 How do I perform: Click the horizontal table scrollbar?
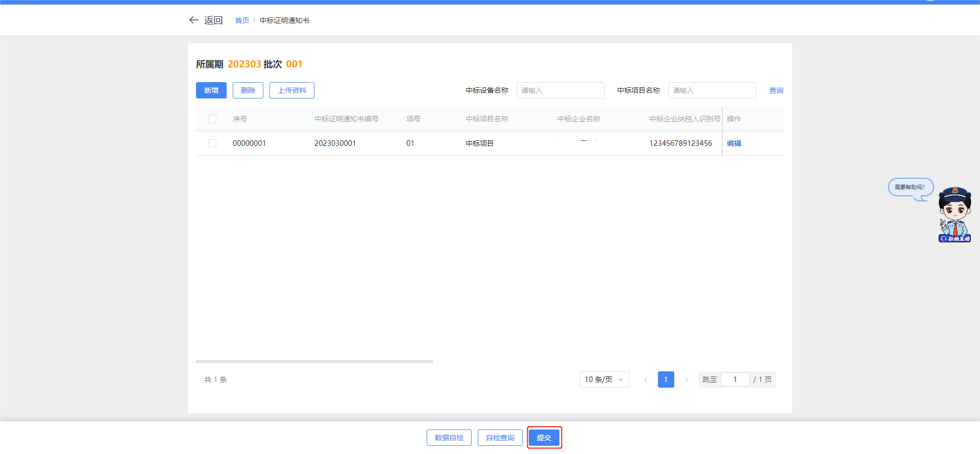(x=314, y=362)
